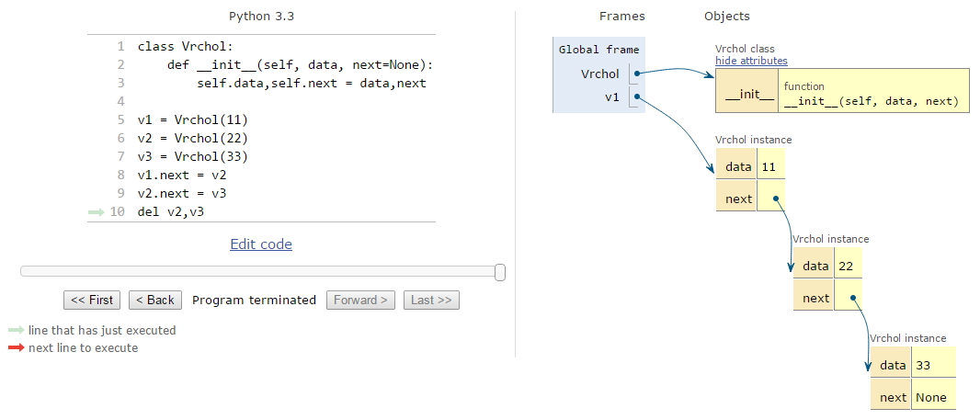The width and height of the screenshot is (980, 420).
Task: Click the middle of the step slider track
Action: point(263,271)
